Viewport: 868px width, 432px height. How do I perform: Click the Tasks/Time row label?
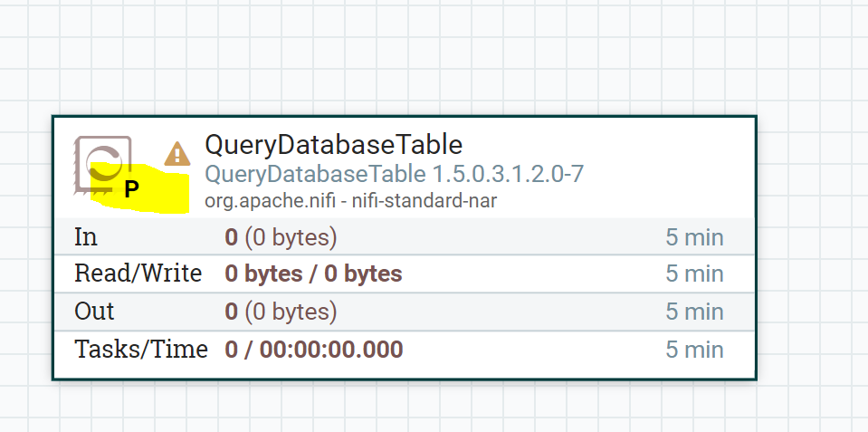coord(140,349)
